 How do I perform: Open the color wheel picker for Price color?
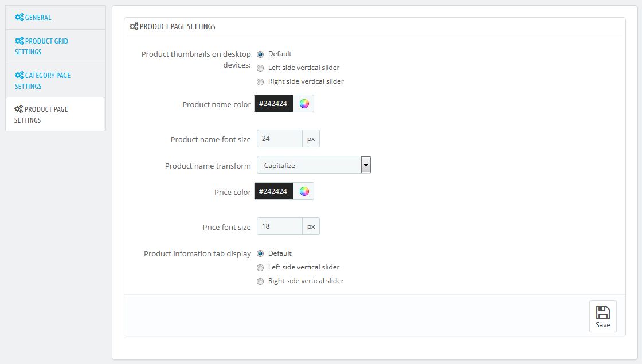[303, 191]
